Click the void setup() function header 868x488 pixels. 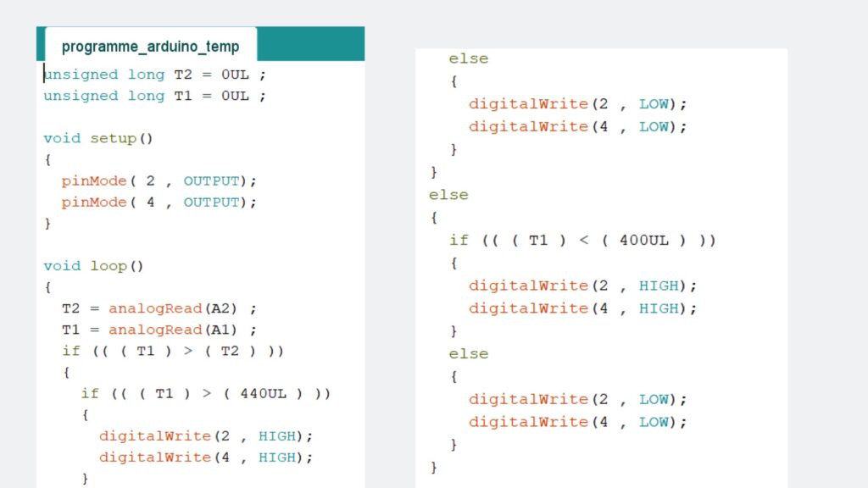pos(98,138)
